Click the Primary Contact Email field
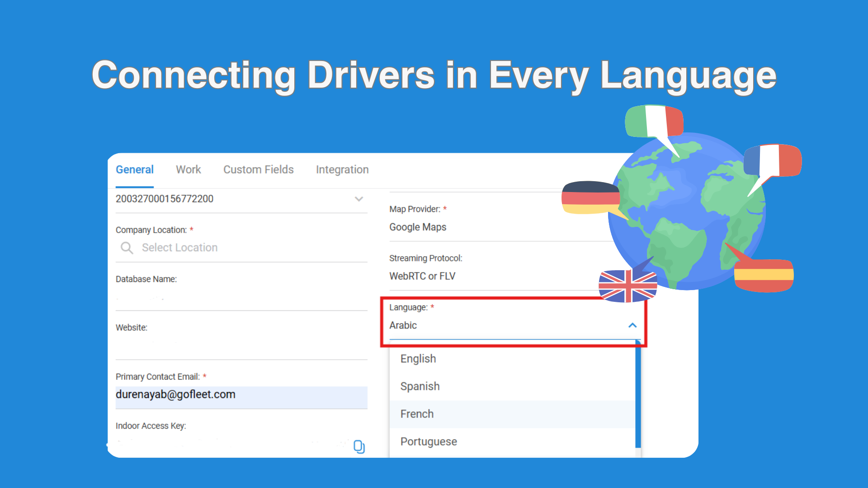Screen dimensions: 868x488 point(241,395)
